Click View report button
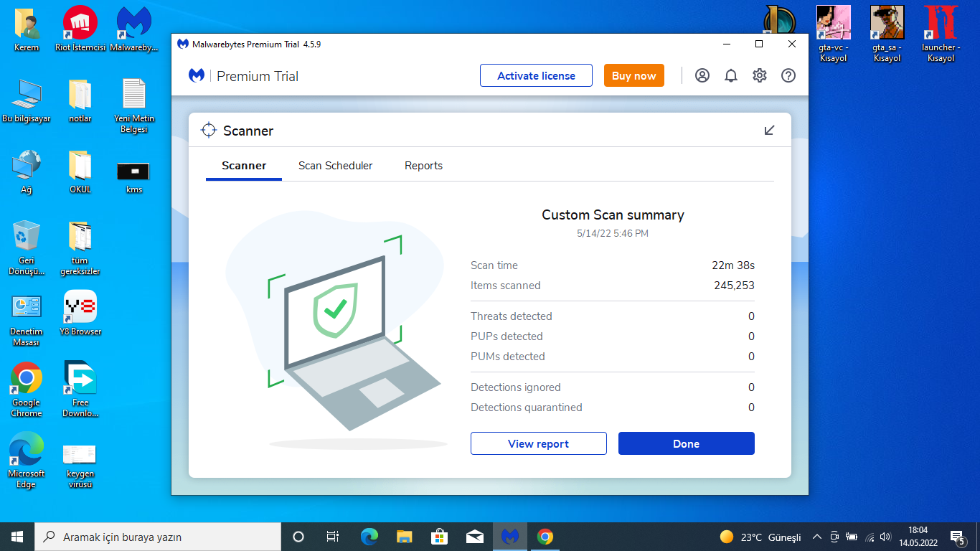The height and width of the screenshot is (551, 980). [x=539, y=443]
